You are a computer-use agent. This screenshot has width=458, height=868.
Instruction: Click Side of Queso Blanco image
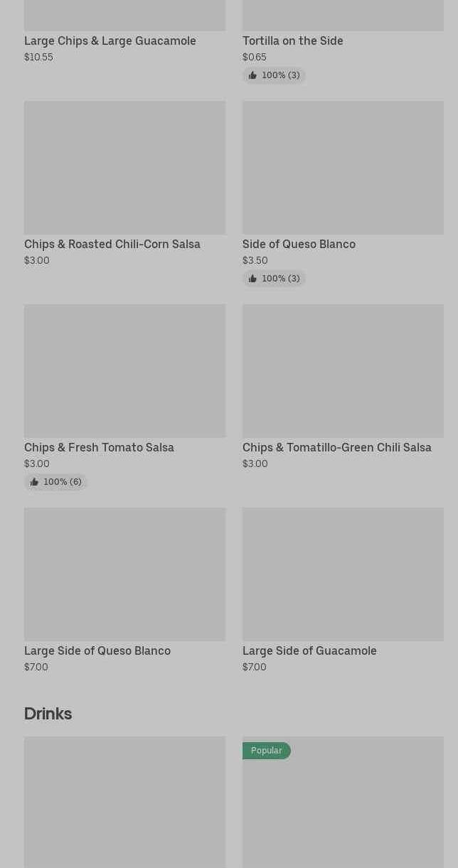[343, 168]
